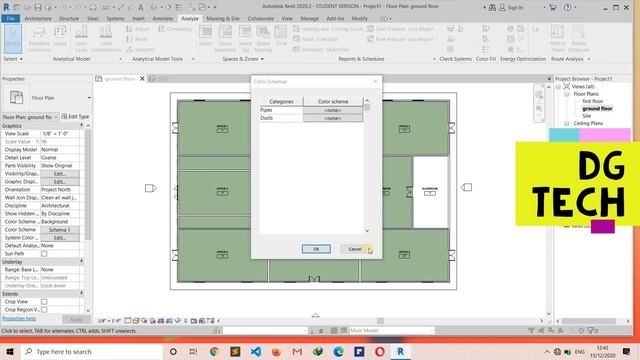Screen dimensions: 640x360
Task: Switch to the Annotate ribbon tab
Action: tap(162, 19)
